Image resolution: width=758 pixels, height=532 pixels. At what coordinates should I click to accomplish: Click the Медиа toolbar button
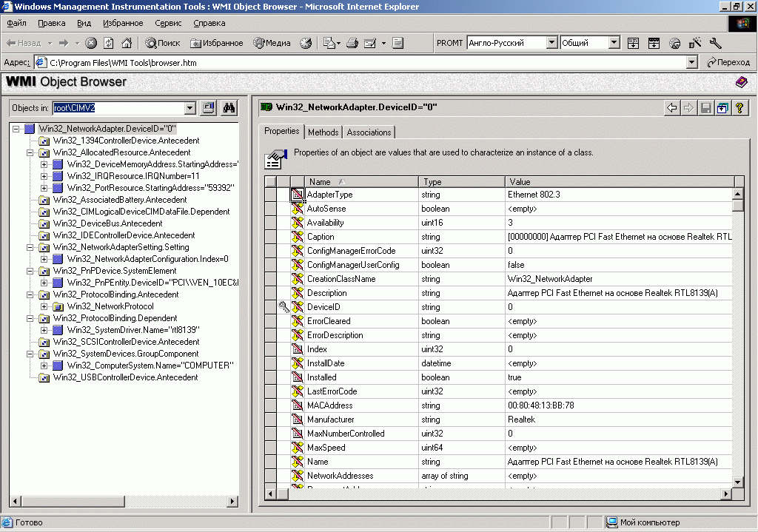(272, 43)
